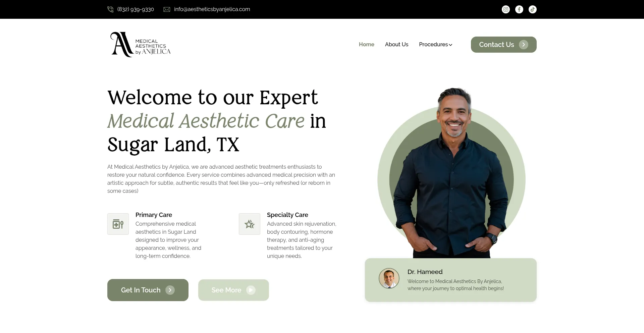Click the envelope email icon

[167, 9]
